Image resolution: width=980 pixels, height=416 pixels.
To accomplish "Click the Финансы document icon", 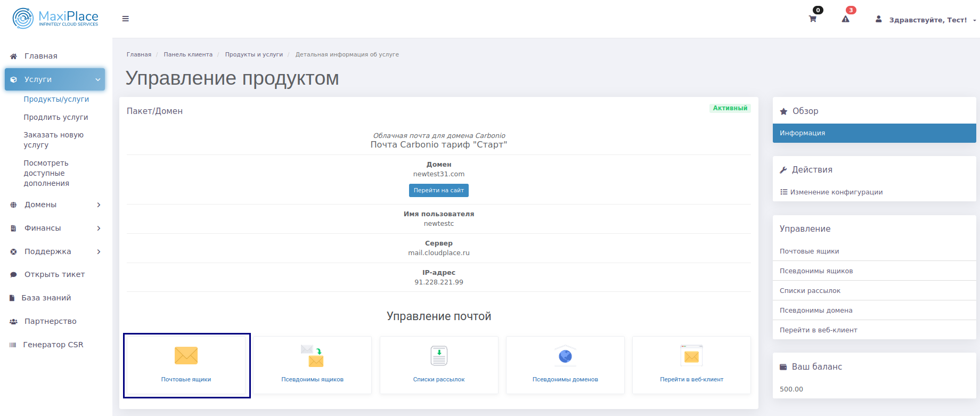I will [13, 228].
